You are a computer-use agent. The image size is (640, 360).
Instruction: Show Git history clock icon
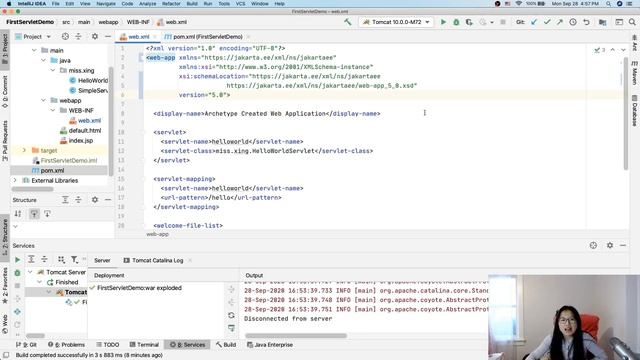click(x=573, y=22)
